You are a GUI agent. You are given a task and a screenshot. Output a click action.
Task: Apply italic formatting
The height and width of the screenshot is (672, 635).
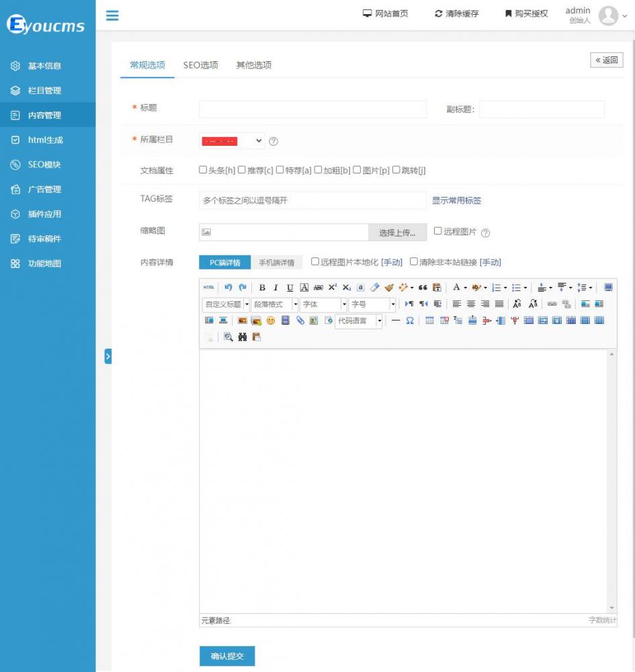pos(276,288)
